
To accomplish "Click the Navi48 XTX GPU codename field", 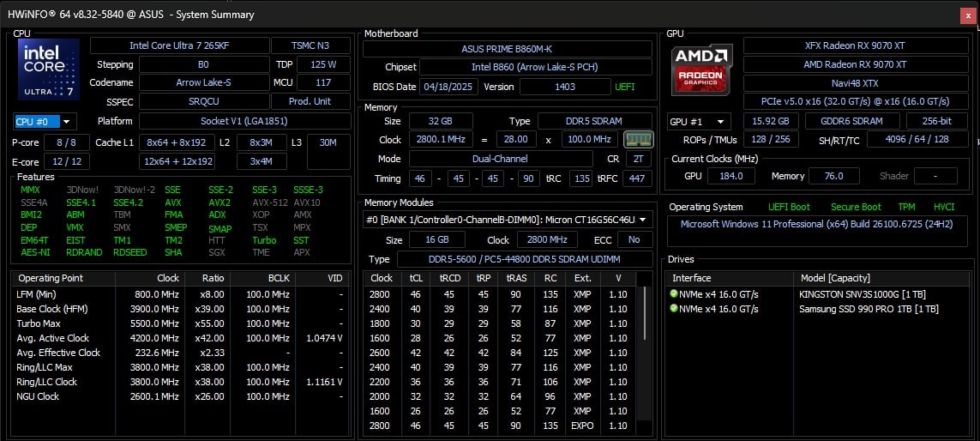I will tap(854, 83).
